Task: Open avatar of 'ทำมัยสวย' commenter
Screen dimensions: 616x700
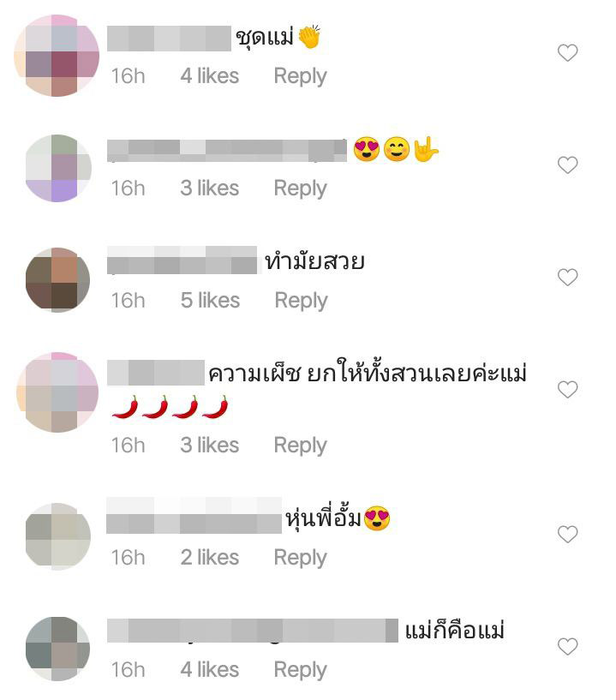Action: point(57,280)
